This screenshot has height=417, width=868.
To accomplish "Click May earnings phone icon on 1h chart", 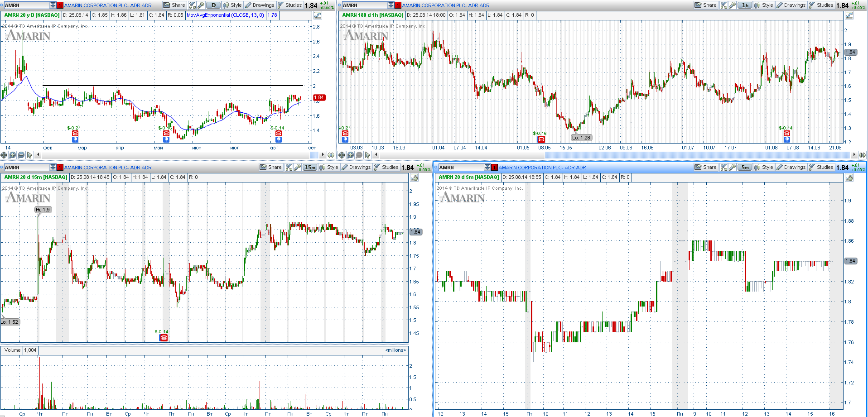I will pos(541,139).
